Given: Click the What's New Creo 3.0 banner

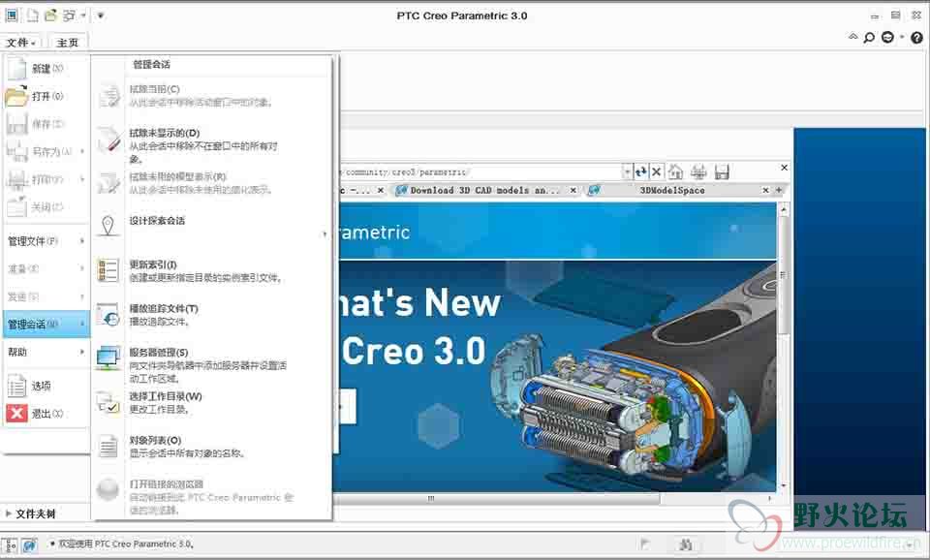Looking at the screenshot, I should (x=556, y=377).
